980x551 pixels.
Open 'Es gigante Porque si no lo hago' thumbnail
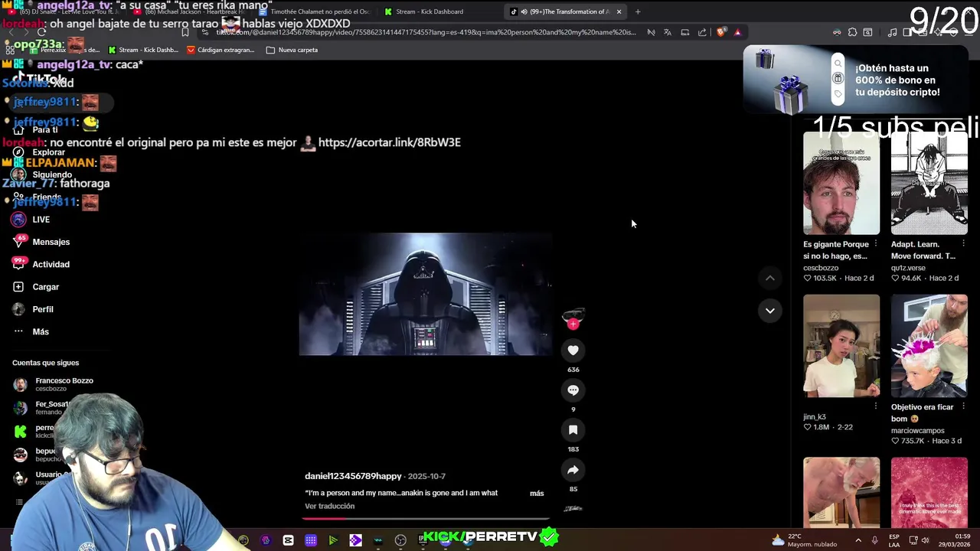pos(841,183)
